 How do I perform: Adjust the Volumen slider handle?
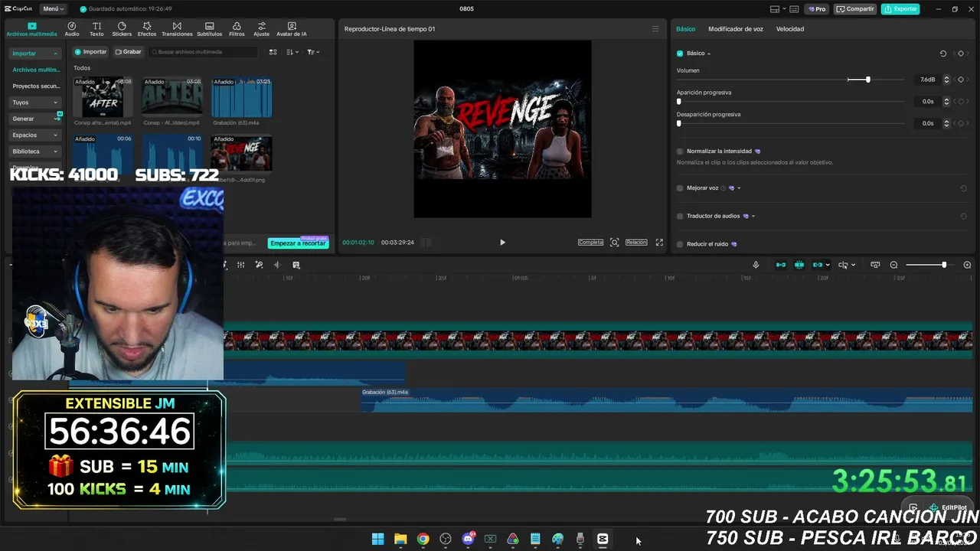(x=867, y=80)
